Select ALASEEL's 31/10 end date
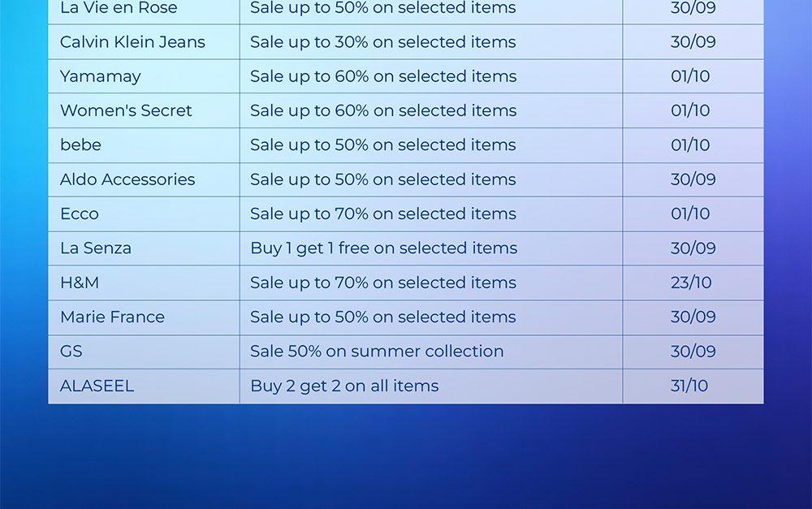The width and height of the screenshot is (812, 509). (690, 386)
